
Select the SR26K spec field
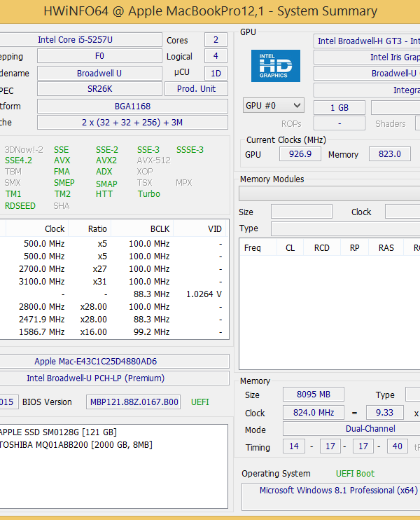(98, 89)
